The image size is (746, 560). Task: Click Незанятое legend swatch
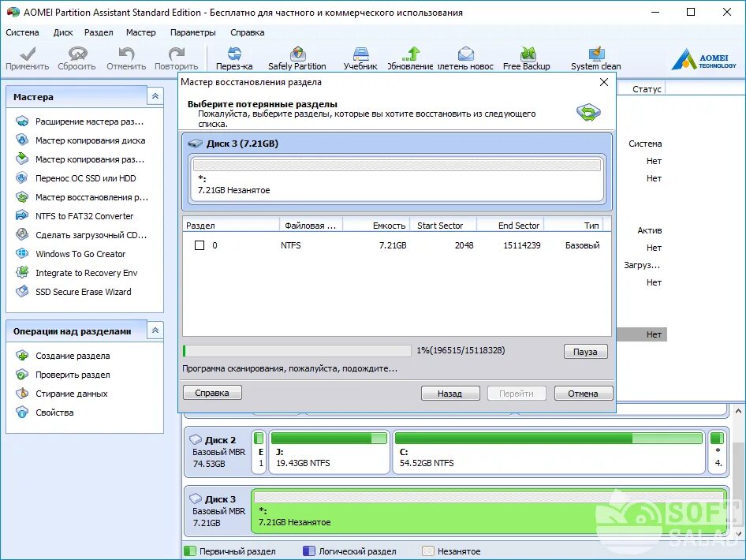point(427,551)
